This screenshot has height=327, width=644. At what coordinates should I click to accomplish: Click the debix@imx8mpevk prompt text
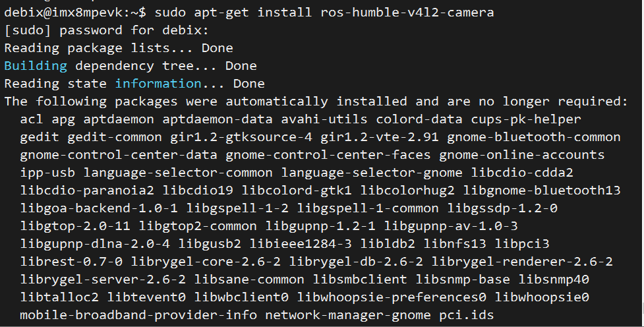(x=63, y=13)
